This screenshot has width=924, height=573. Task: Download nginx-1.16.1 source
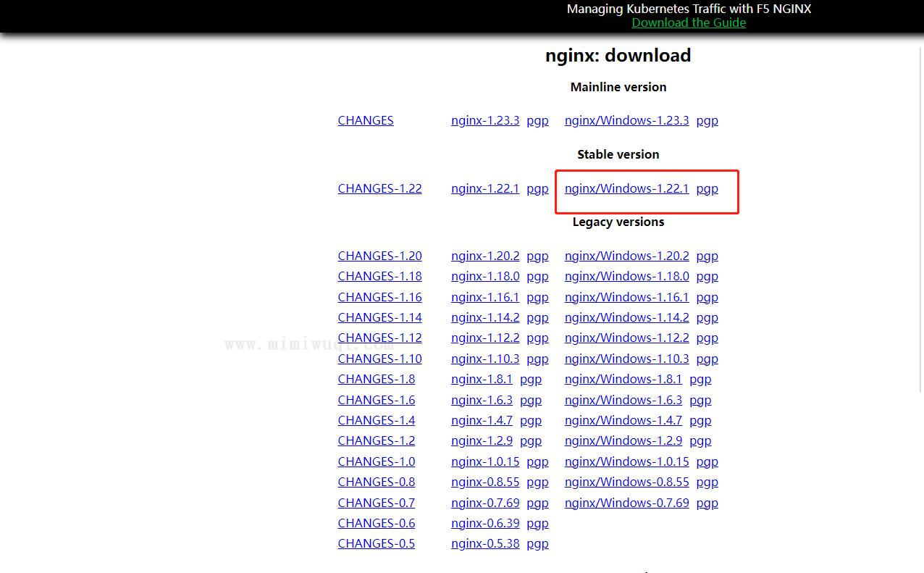pos(485,297)
